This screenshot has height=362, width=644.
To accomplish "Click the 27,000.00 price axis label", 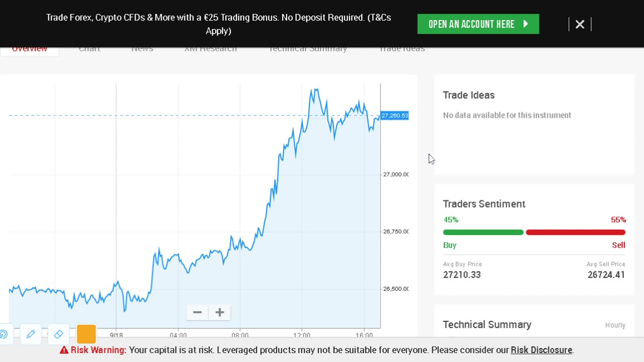I will pos(396,174).
